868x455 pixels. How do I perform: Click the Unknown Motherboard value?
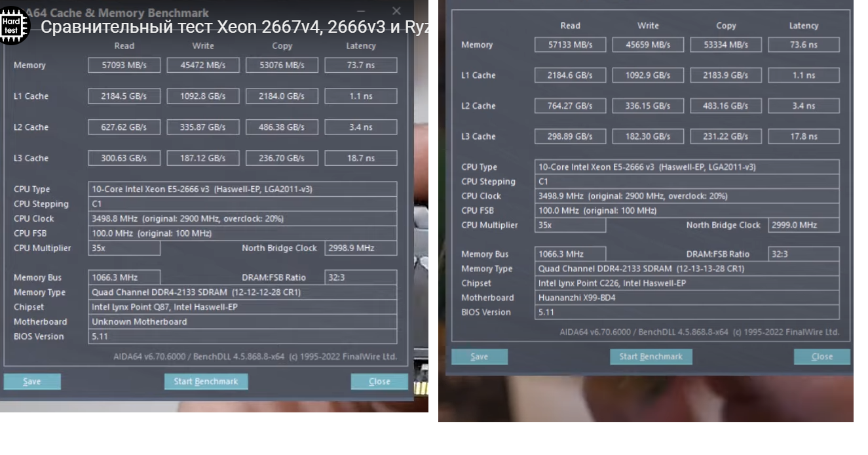click(x=242, y=322)
